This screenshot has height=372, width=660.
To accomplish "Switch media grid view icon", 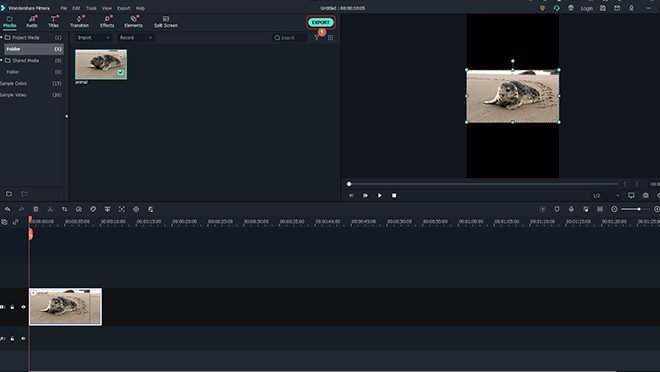I will click(x=330, y=37).
